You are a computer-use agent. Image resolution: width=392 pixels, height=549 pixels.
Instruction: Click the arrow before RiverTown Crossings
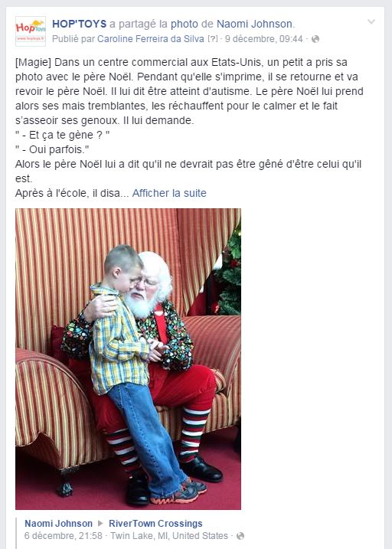coord(100,524)
